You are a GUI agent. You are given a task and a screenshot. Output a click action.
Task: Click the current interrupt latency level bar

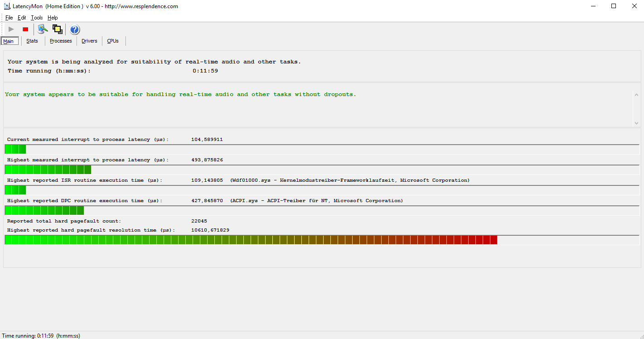[322, 149]
